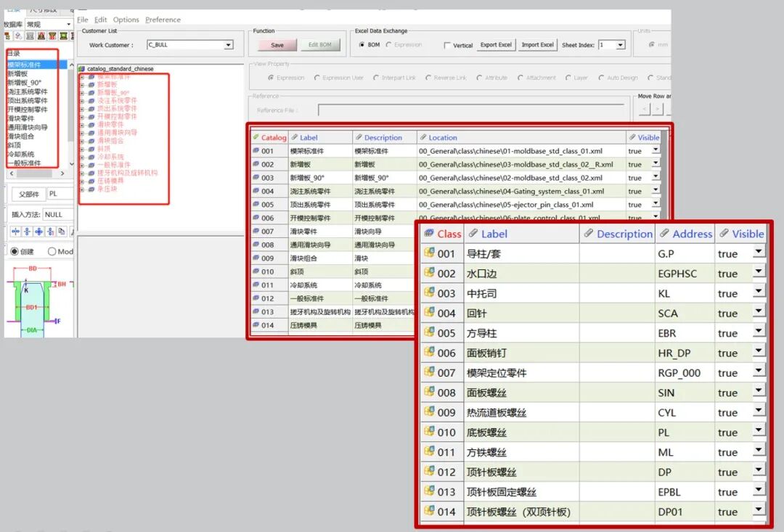Viewport: 784px width, 532px height.
Task: Click the Export Excel button
Action: pos(496,44)
